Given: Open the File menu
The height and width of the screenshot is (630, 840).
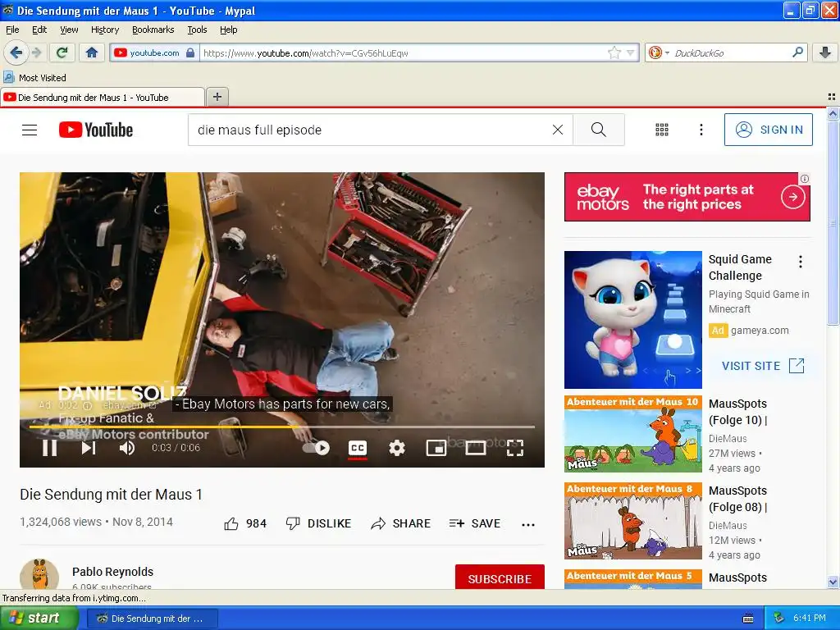Looking at the screenshot, I should click(x=12, y=30).
